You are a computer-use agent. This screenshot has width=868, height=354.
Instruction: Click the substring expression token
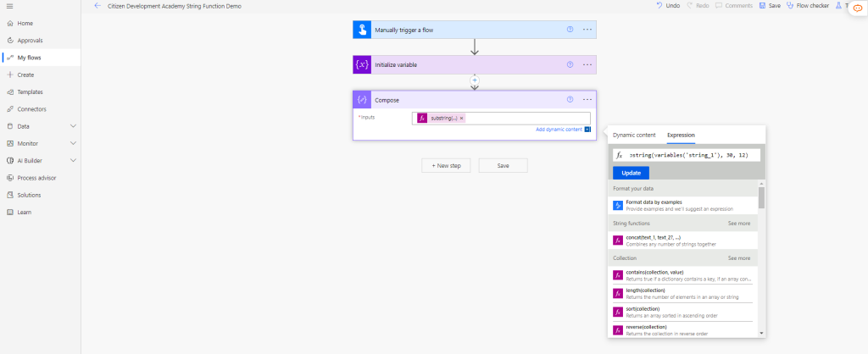[441, 119]
